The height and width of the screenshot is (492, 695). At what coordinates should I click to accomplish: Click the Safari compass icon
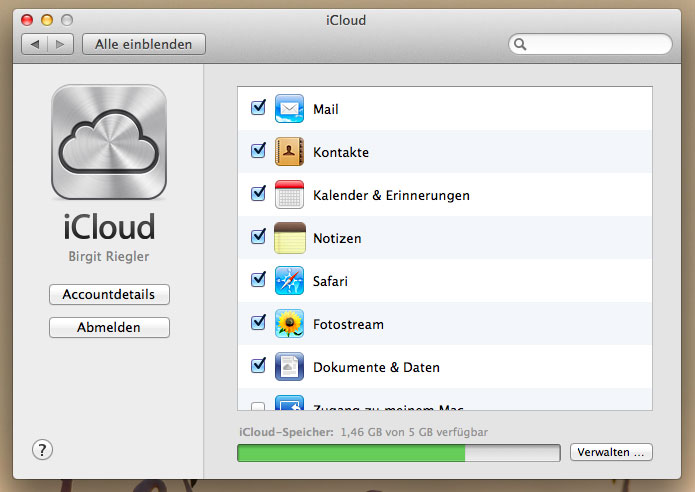[x=289, y=280]
